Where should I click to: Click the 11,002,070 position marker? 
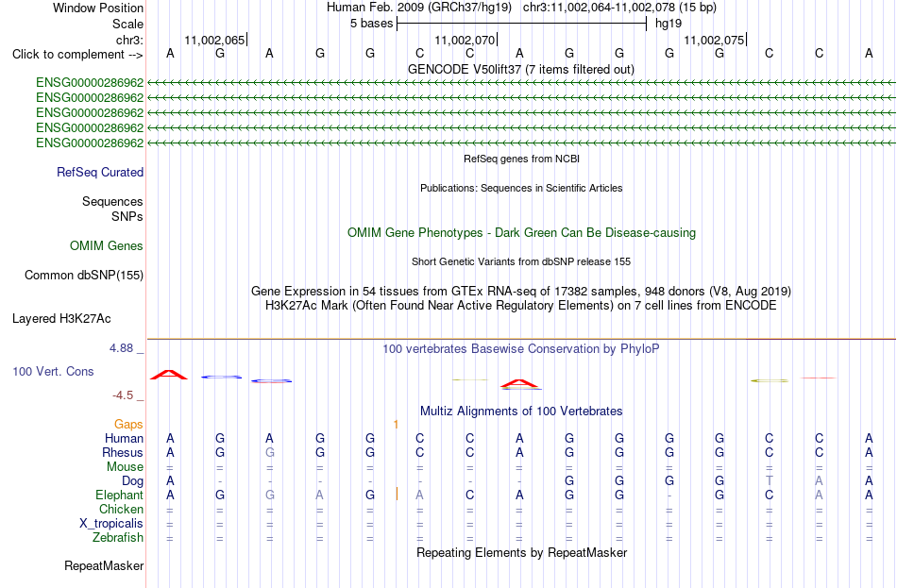click(x=465, y=40)
